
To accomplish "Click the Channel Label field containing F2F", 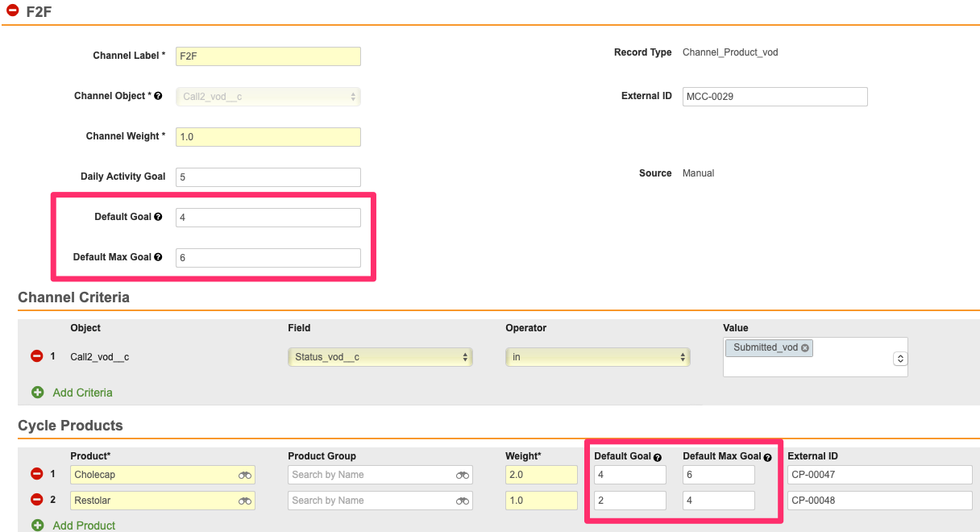I will click(268, 56).
